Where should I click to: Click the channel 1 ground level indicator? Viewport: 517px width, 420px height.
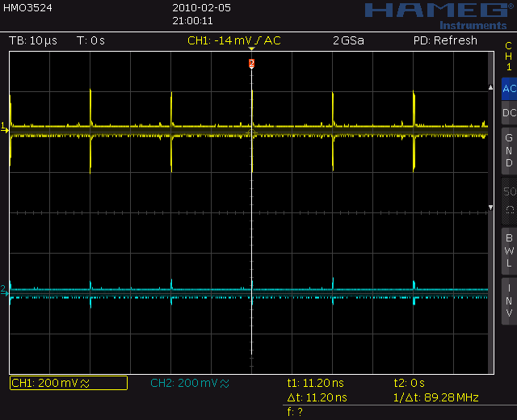(4, 128)
